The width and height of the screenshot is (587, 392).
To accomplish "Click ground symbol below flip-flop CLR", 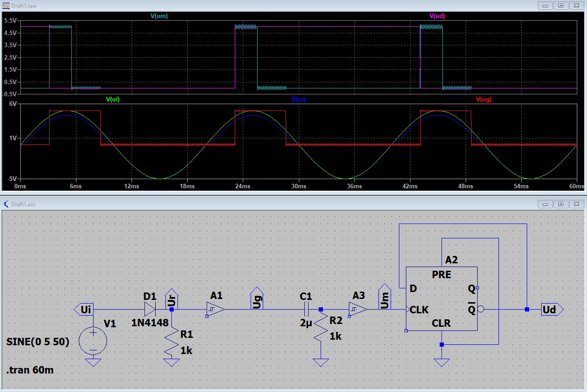I will coord(442,362).
